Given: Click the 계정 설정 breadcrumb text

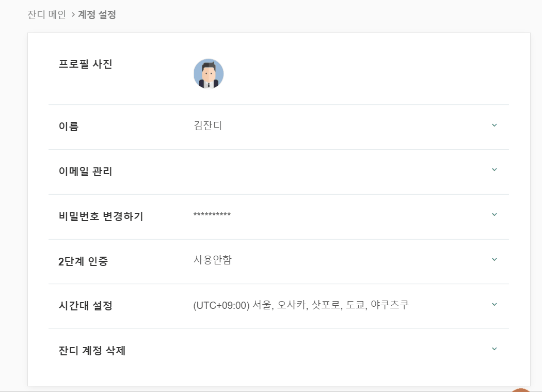Looking at the screenshot, I should (97, 14).
